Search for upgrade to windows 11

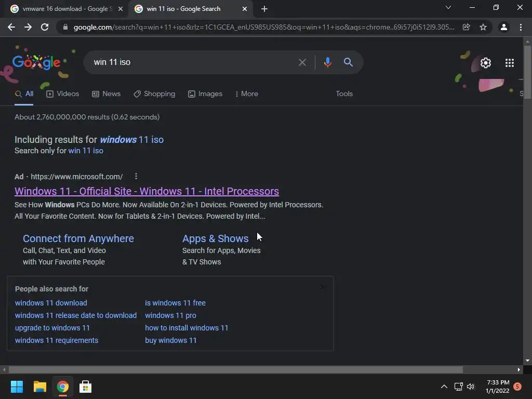(52, 328)
